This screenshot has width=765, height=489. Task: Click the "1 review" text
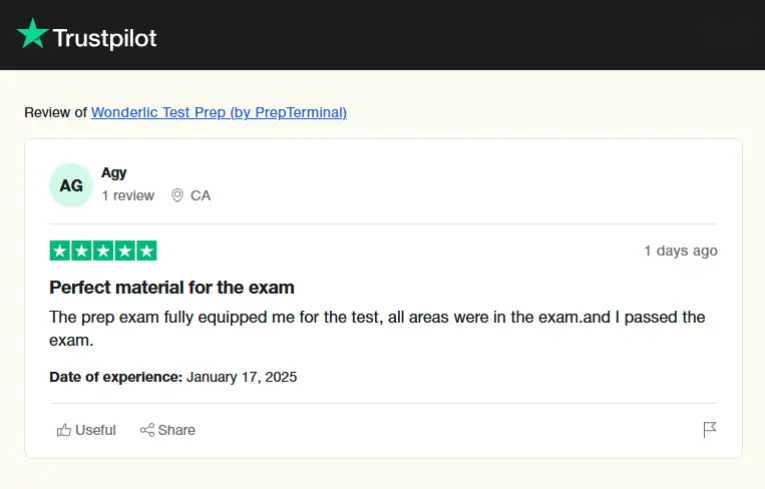(x=128, y=196)
